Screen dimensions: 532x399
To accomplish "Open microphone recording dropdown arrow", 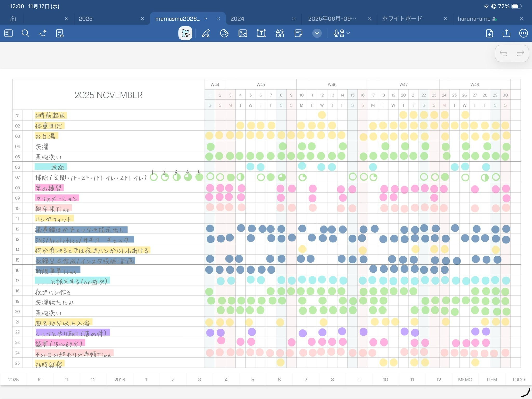I will click(x=348, y=33).
